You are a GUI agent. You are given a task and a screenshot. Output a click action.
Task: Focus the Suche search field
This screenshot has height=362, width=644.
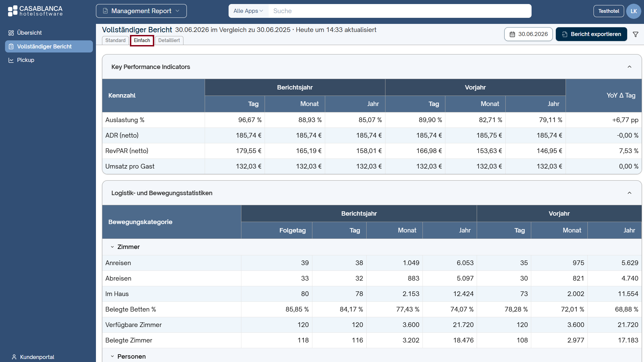400,11
